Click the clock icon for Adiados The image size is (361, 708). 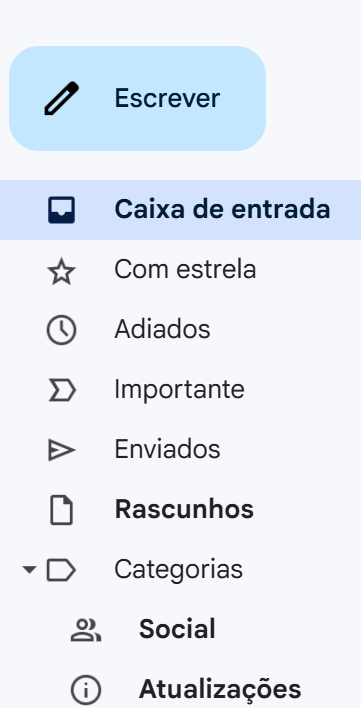(61, 330)
